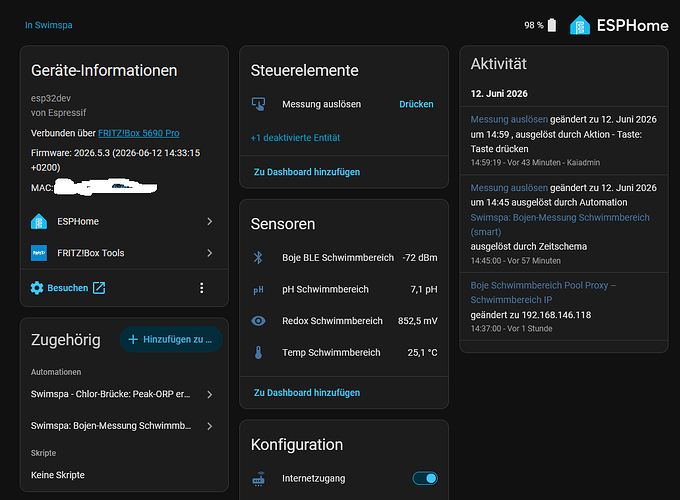The width and height of the screenshot is (680, 500).
Task: Click the 7,1 pH value
Action: tap(424, 289)
